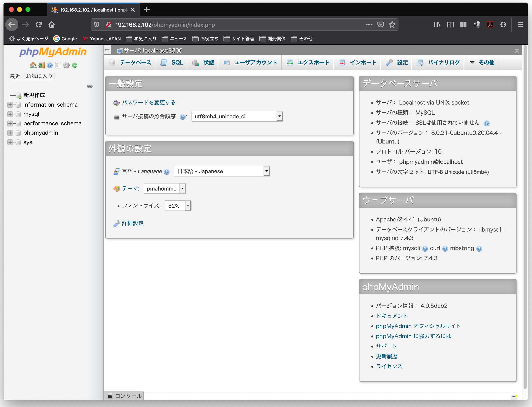The height and width of the screenshot is (407, 532).
Task: Click the logout (exit door) icon in sidebar
Action: (x=42, y=65)
